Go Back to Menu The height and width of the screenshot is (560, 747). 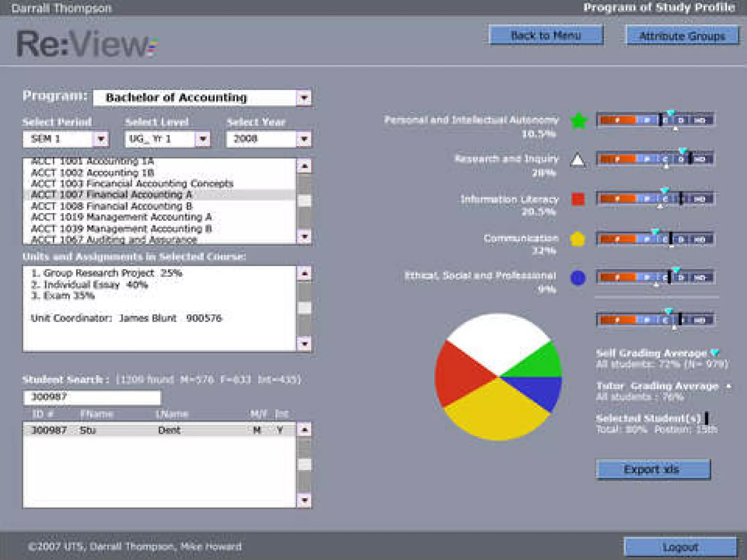546,35
